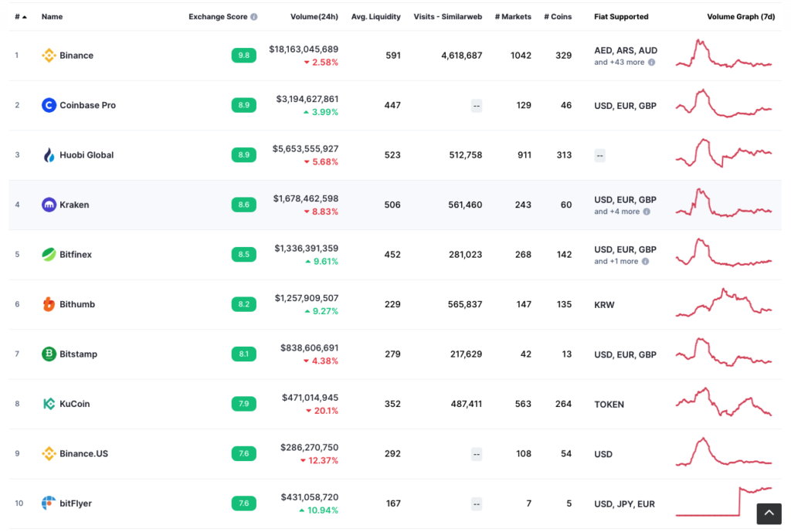The image size is (791, 532).
Task: Click info icon next to +4 more
Action: pyautogui.click(x=647, y=212)
